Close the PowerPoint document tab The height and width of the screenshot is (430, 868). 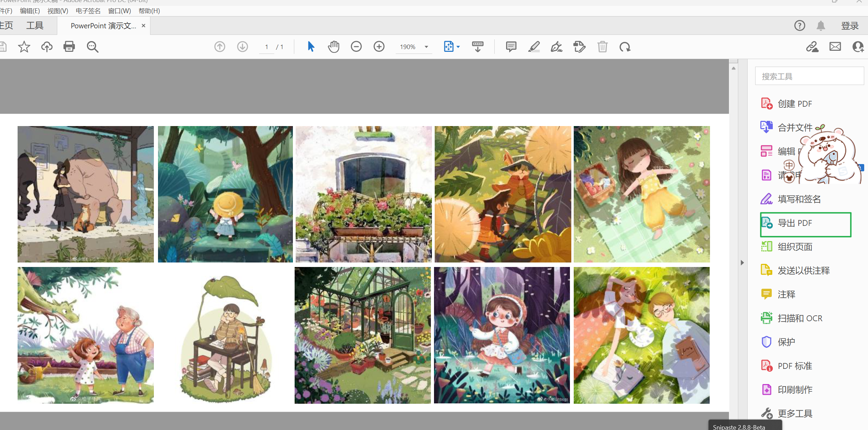144,26
